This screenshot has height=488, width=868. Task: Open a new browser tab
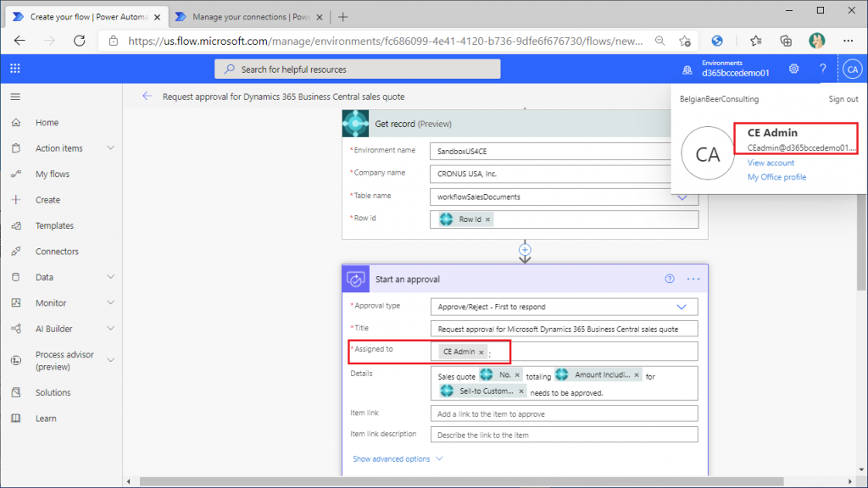pyautogui.click(x=342, y=17)
